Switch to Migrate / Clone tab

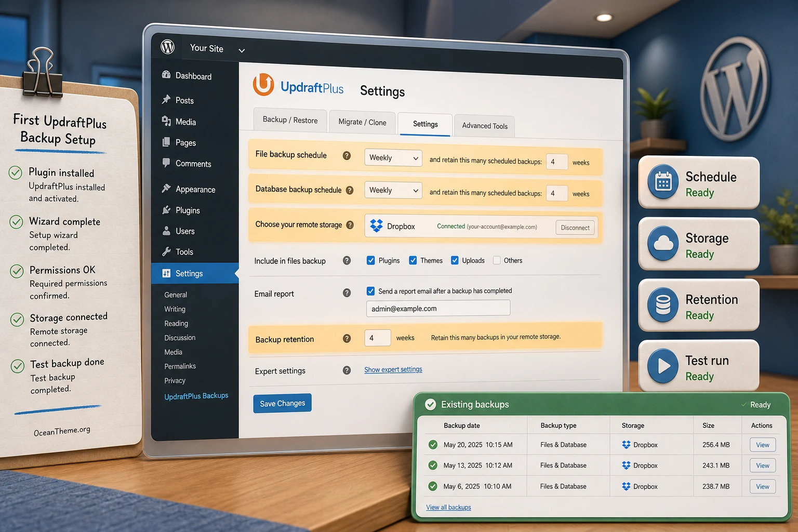click(362, 122)
